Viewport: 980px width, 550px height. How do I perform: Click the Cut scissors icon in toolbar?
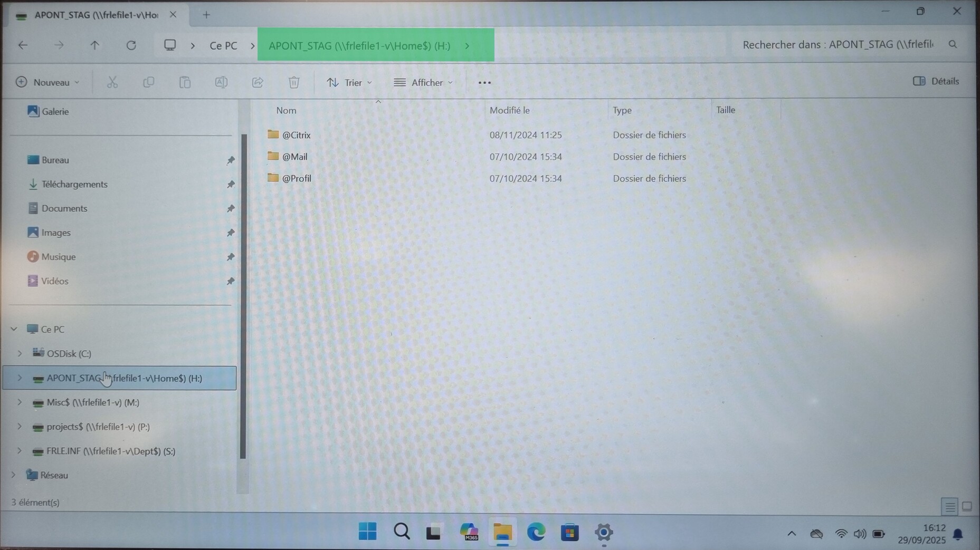(x=112, y=82)
